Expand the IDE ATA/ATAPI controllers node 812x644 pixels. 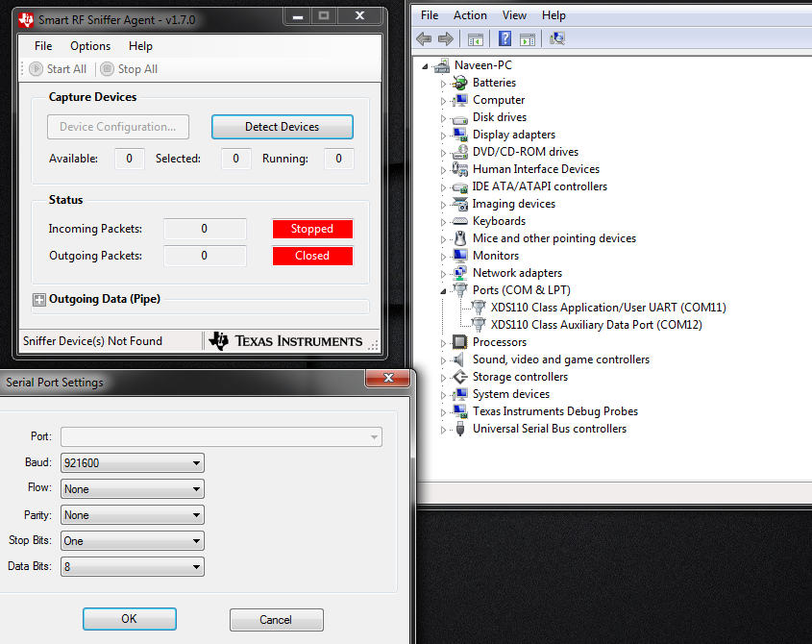pos(443,187)
